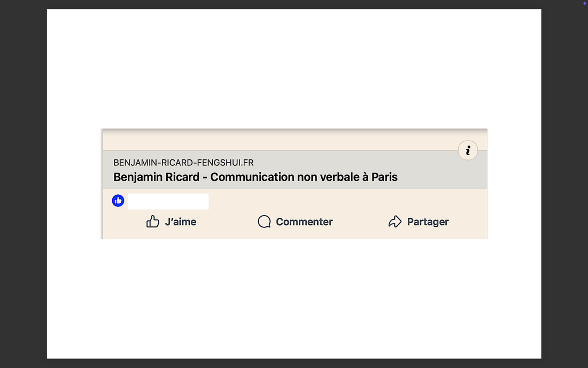Click the blank white canvas below the post
Viewport: 588px width, 368px height.
[x=294, y=300]
